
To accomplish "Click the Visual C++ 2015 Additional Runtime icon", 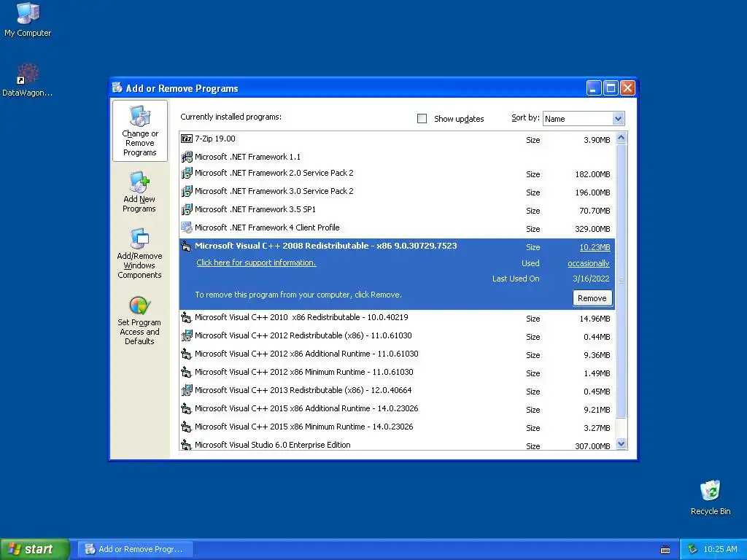I will 186,408.
